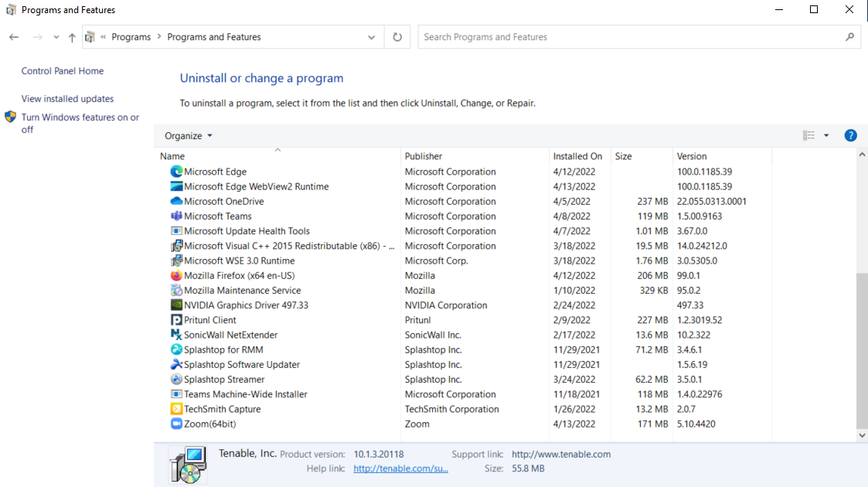Expand the address bar history dropdown
Screen dimensions: 868x487
tap(372, 37)
